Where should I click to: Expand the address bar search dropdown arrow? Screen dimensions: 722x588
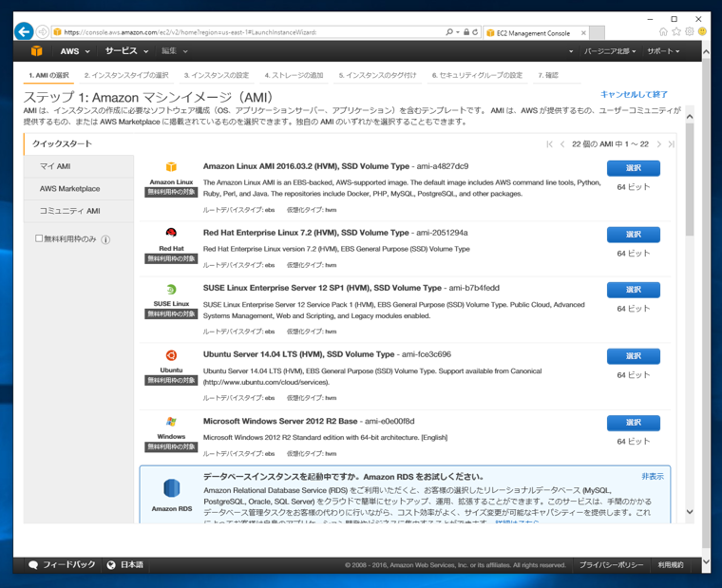(458, 32)
